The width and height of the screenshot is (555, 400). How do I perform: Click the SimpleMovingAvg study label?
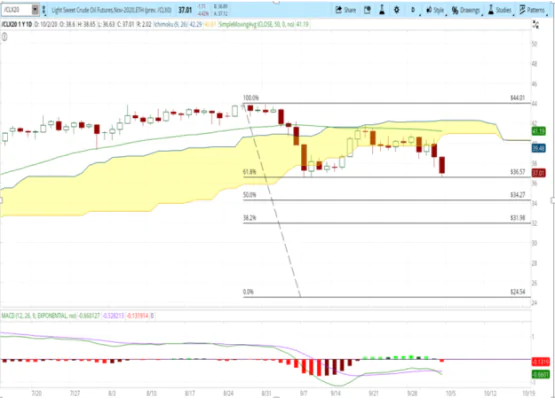tap(263, 24)
